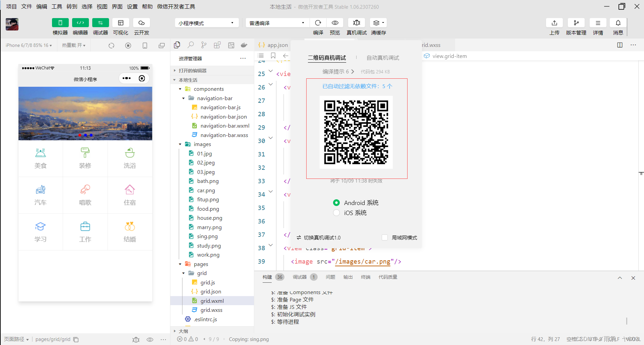Enable the 局域网模式 checkbox
This screenshot has height=345, width=644.
385,237
